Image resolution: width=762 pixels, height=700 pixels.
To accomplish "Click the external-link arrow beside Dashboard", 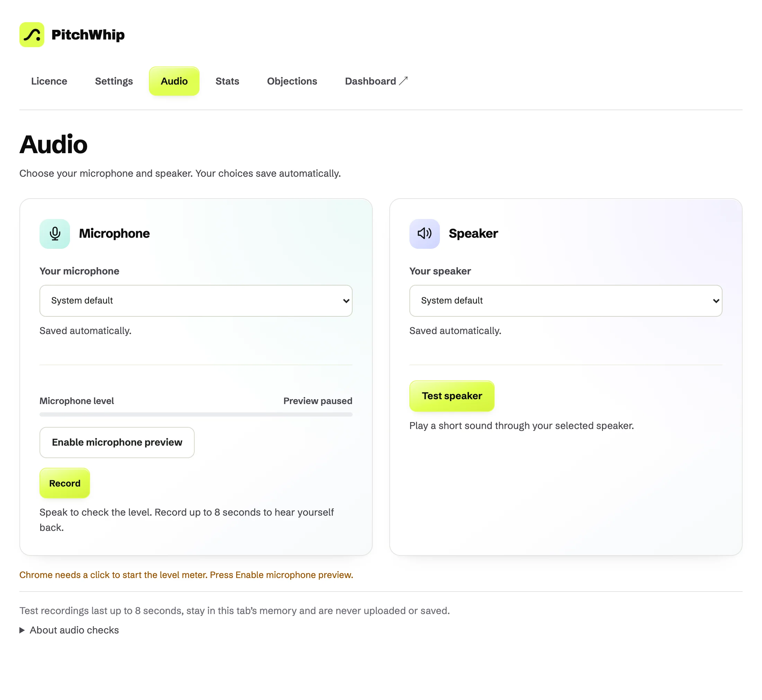I will coord(404,81).
